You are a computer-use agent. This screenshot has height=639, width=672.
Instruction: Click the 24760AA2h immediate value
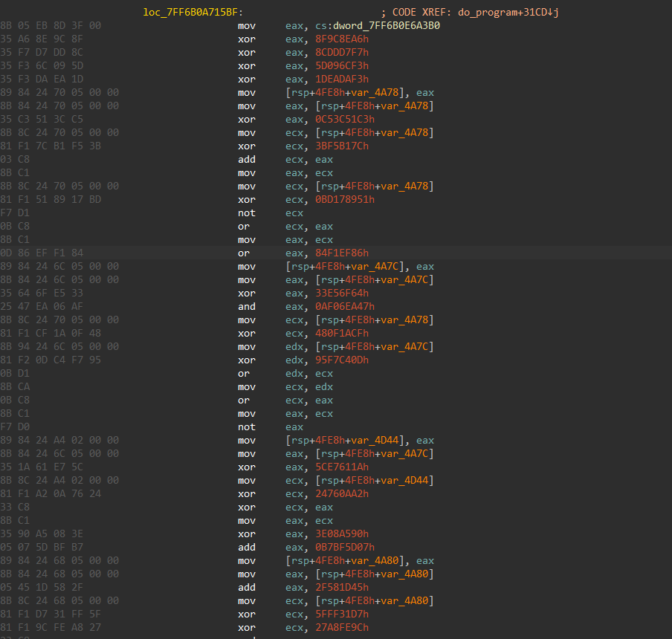coord(343,494)
